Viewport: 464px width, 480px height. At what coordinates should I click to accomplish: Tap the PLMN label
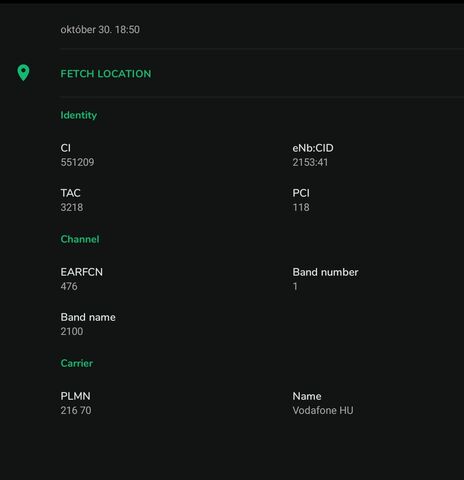coord(75,396)
